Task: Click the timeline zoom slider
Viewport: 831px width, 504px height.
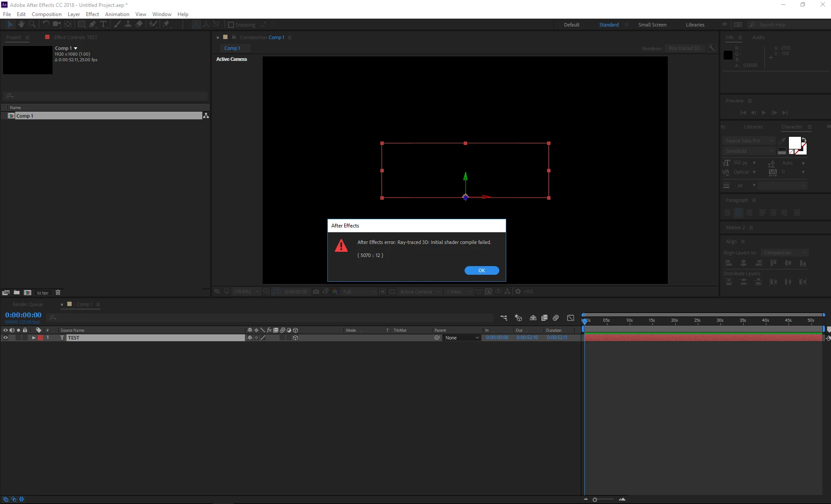Action: pos(603,499)
